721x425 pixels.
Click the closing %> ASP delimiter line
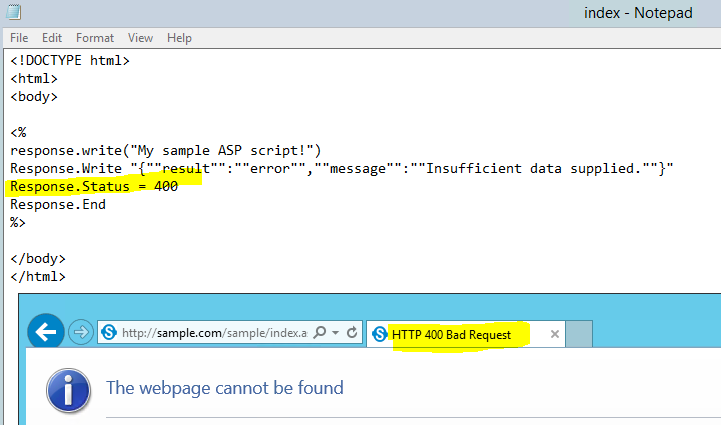pos(18,223)
